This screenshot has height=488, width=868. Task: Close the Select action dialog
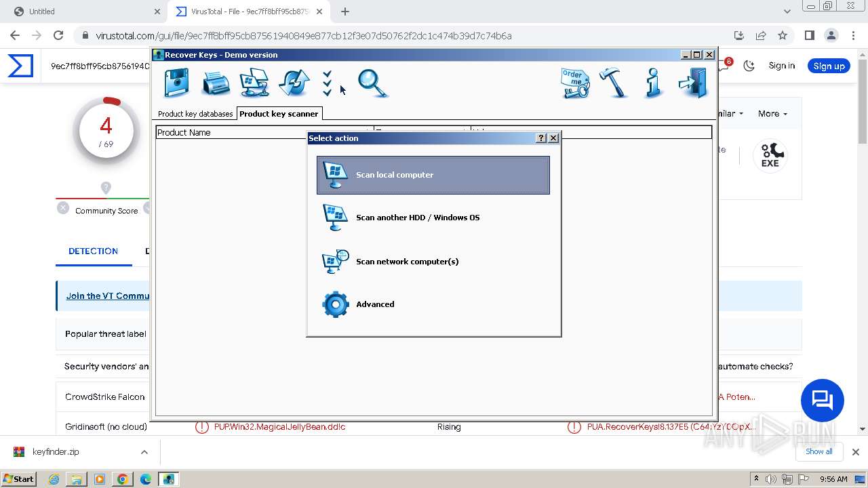[553, 138]
